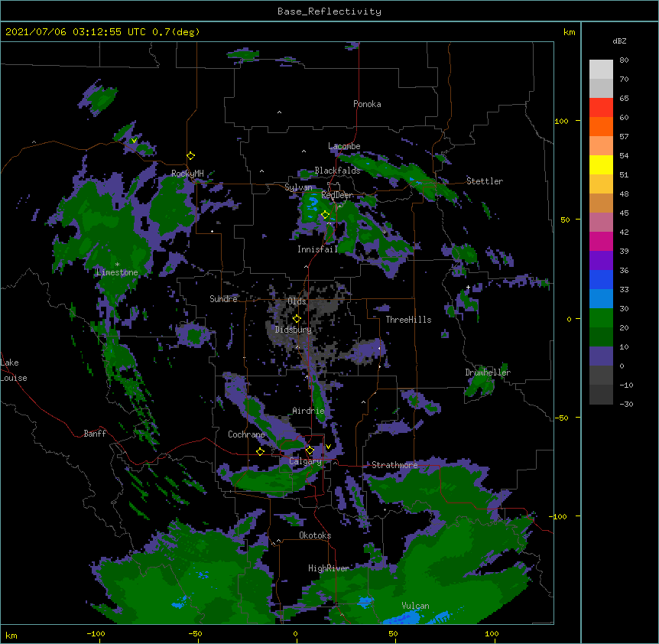Select the pink swatch between 45 and 42
659x644 pixels.
pos(601,223)
